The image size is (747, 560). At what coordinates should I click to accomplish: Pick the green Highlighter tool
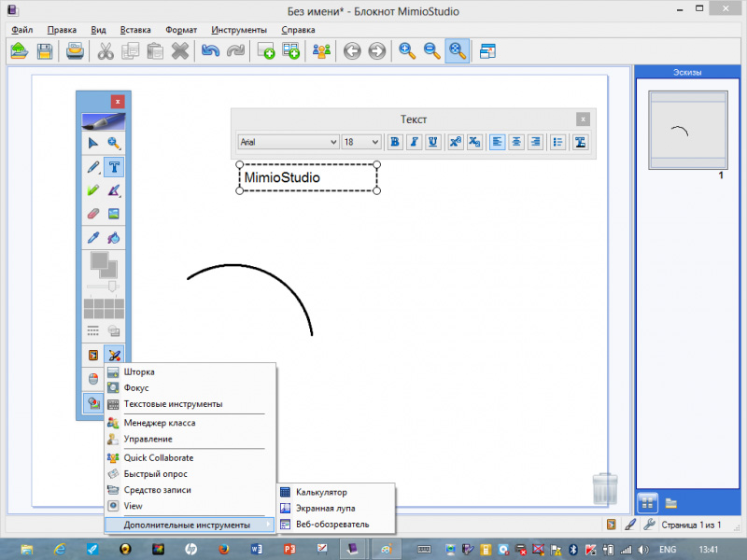click(x=92, y=191)
